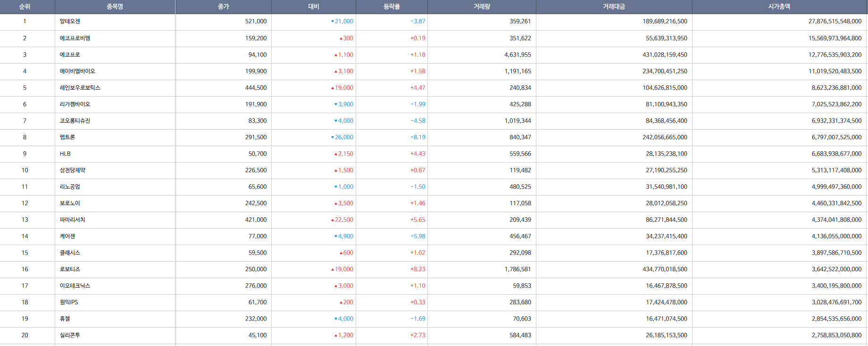Select the 원익IPS stock name
The height and width of the screenshot is (346, 868).
[x=69, y=302]
